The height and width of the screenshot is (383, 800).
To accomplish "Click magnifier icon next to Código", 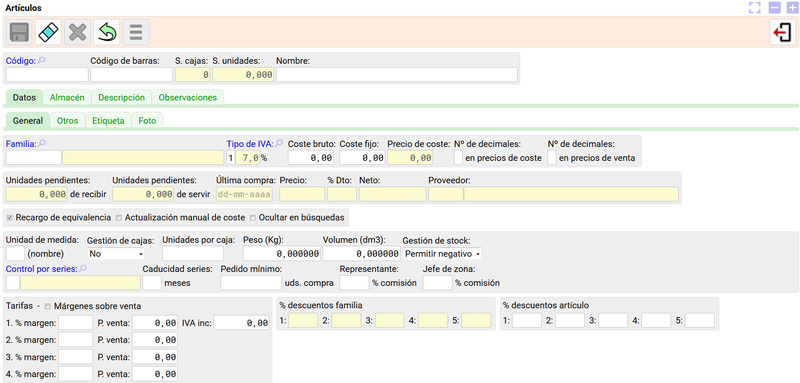I will (41, 60).
